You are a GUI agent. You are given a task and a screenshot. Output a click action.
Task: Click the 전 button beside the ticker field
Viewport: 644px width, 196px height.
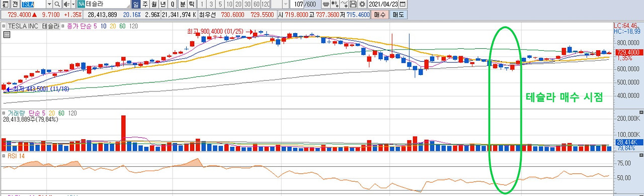pos(15,4)
